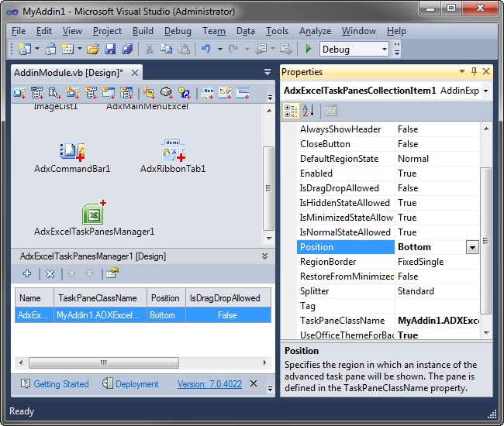Click the Add New Item toolbar icon
Image resolution: width=504 pixels, height=426 pixels.
point(67,49)
